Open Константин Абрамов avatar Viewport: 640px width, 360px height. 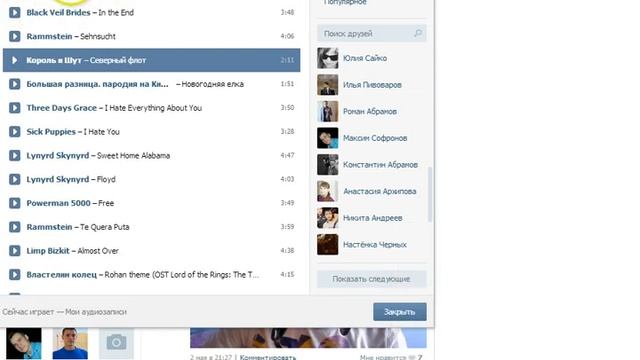(328, 164)
